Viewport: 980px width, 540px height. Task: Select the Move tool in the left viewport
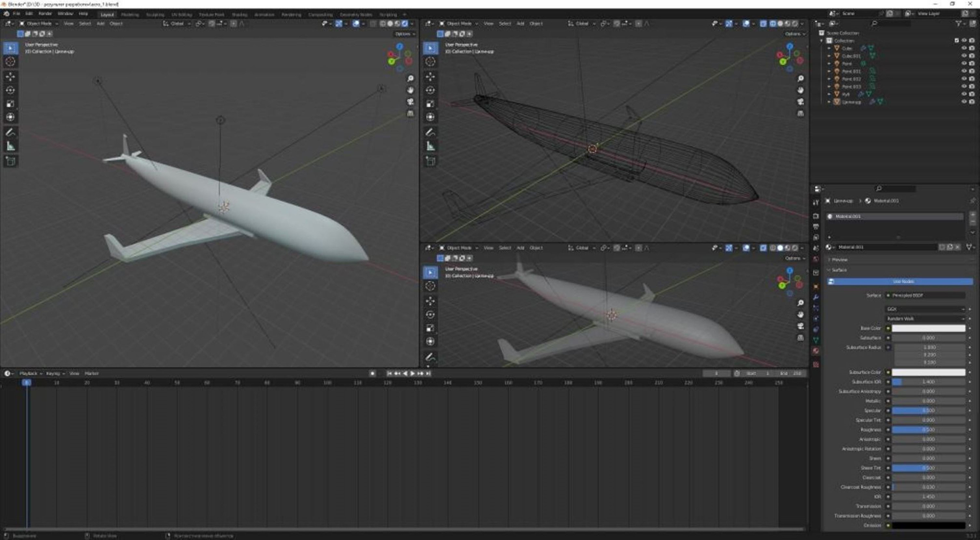click(10, 77)
